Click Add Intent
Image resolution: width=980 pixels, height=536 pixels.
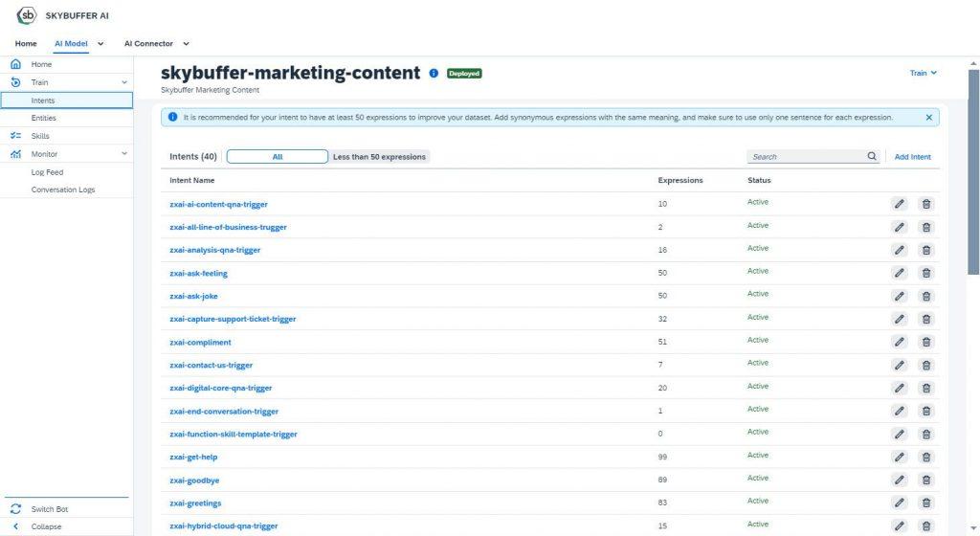point(912,157)
